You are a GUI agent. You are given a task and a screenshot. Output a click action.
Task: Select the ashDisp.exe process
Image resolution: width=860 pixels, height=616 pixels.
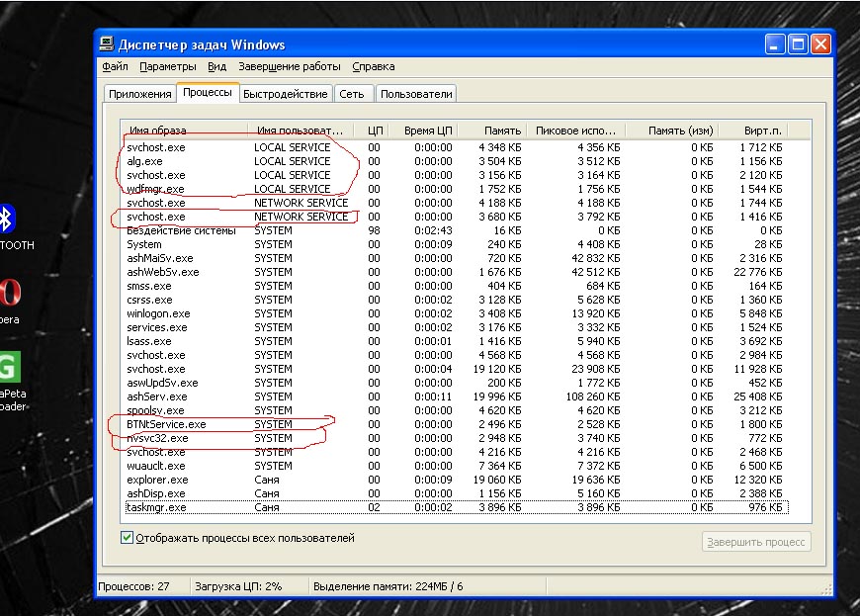tap(457, 493)
